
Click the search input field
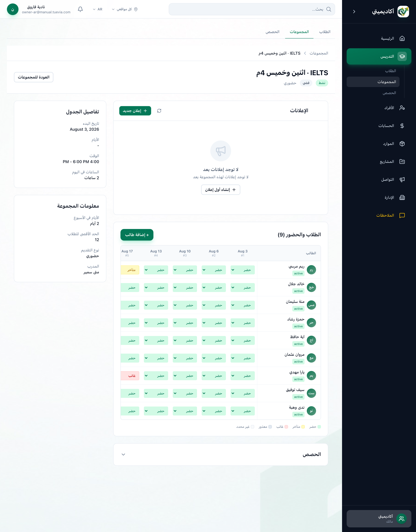tap(252, 9)
